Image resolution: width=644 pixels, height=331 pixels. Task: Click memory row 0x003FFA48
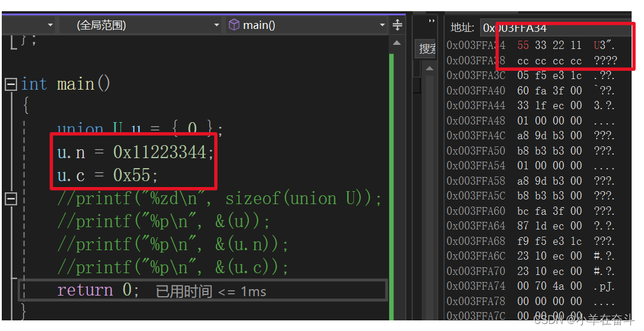pos(531,121)
